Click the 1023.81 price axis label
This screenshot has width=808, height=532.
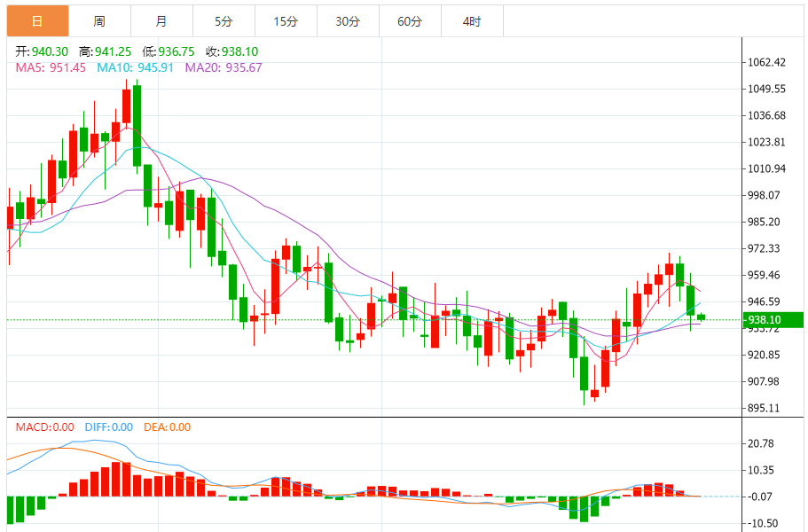tap(767, 142)
